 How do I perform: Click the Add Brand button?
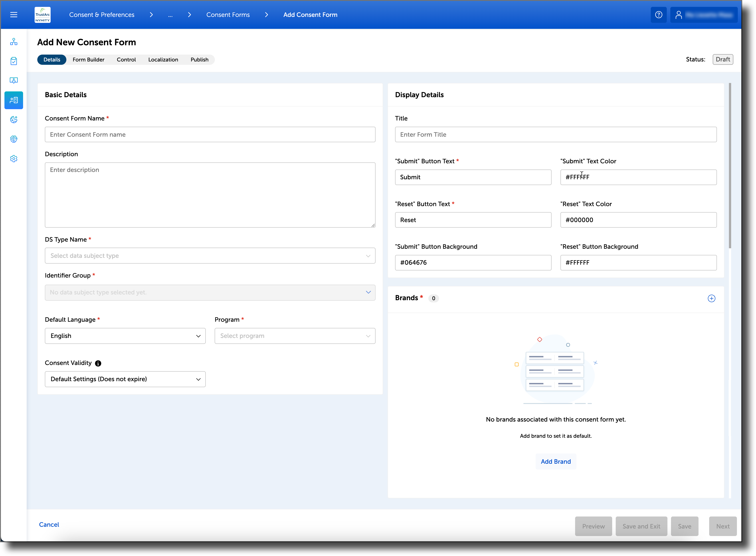(555, 461)
